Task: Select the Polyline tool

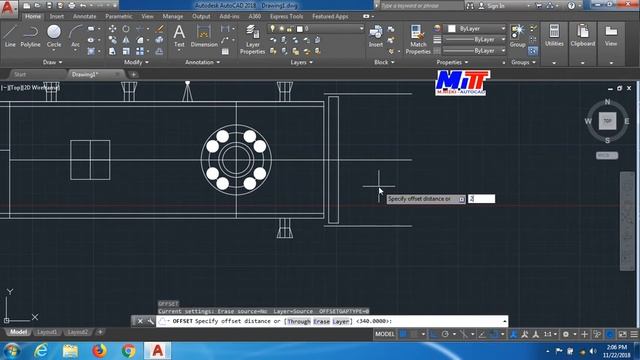Action: click(30, 36)
